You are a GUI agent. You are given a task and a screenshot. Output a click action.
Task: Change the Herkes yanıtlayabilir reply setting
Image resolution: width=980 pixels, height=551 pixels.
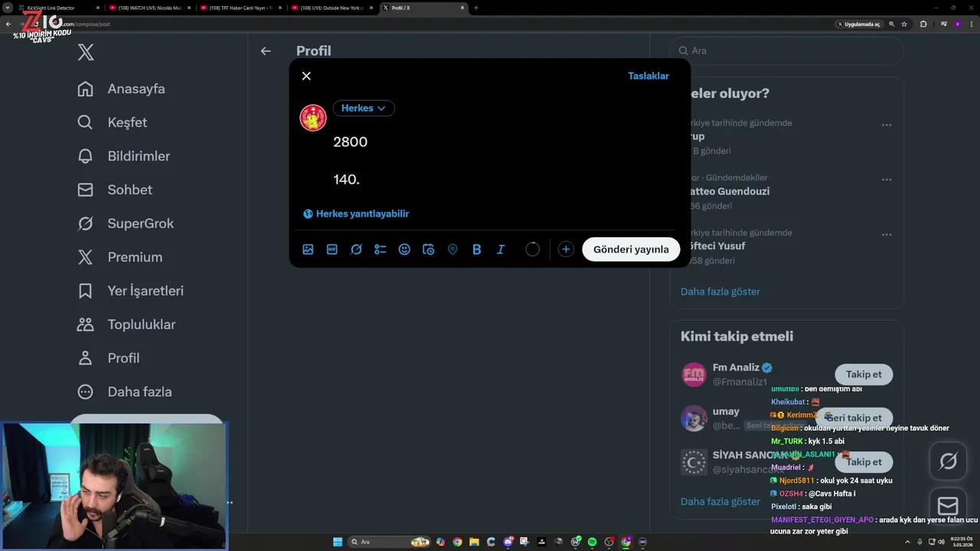356,214
